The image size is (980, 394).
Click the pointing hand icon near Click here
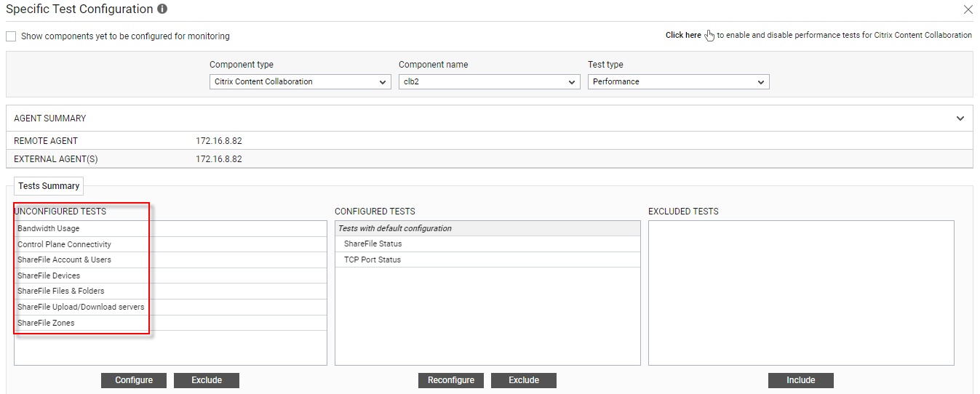[709, 36]
